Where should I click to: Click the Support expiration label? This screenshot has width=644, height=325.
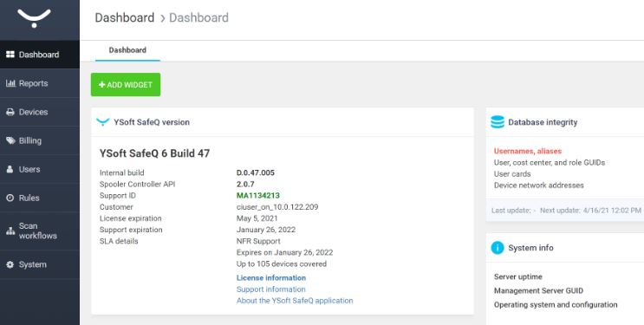tap(131, 230)
